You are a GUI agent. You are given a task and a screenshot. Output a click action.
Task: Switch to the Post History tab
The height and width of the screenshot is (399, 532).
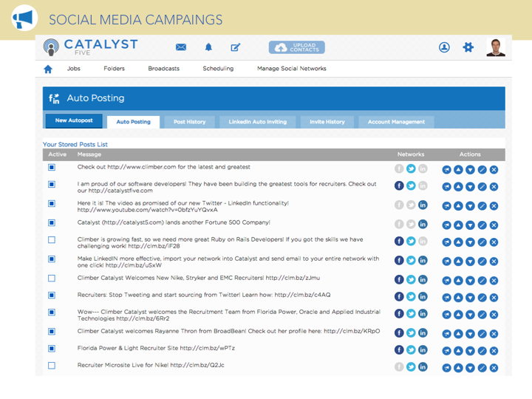pos(190,122)
